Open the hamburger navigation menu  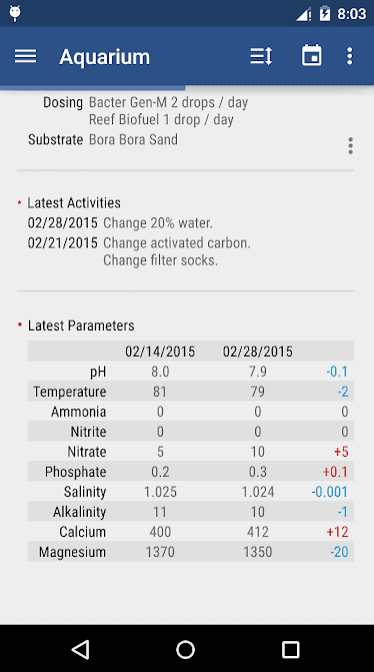(x=26, y=56)
